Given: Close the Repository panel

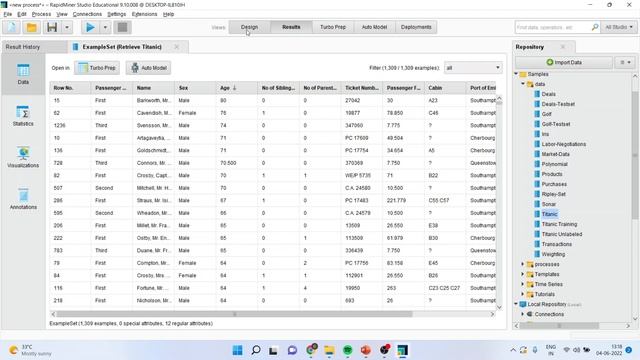Looking at the screenshot, I should point(563,47).
